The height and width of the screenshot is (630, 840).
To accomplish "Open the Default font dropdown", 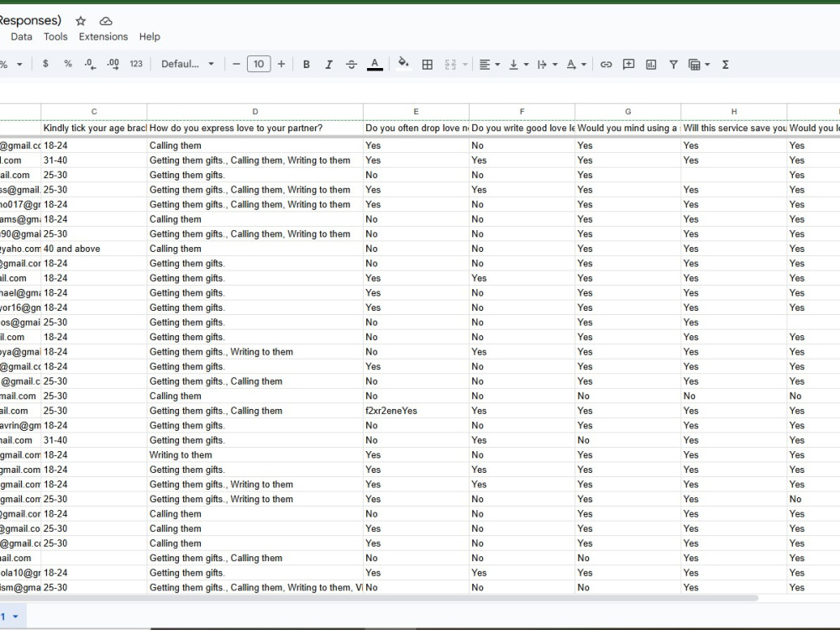I will click(187, 64).
